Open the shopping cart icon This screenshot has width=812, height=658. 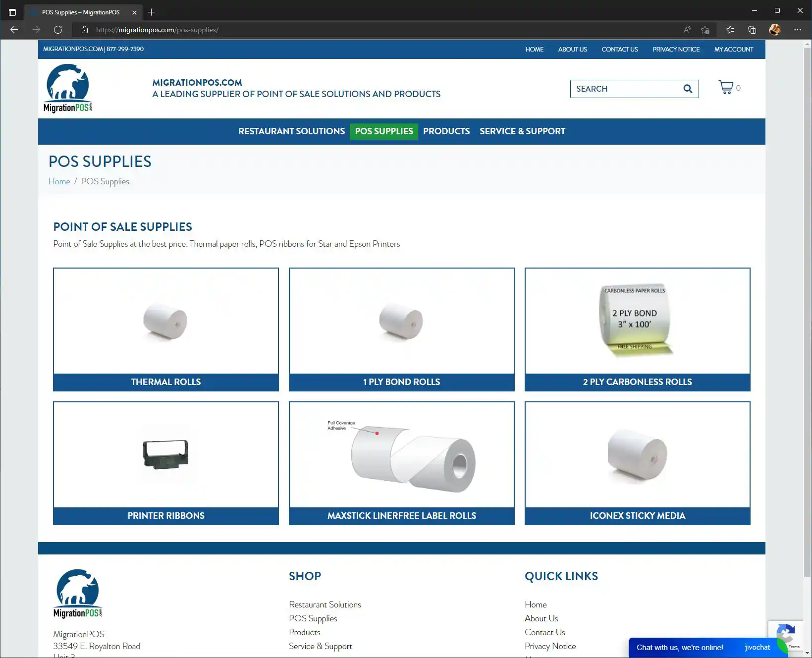[x=726, y=88]
